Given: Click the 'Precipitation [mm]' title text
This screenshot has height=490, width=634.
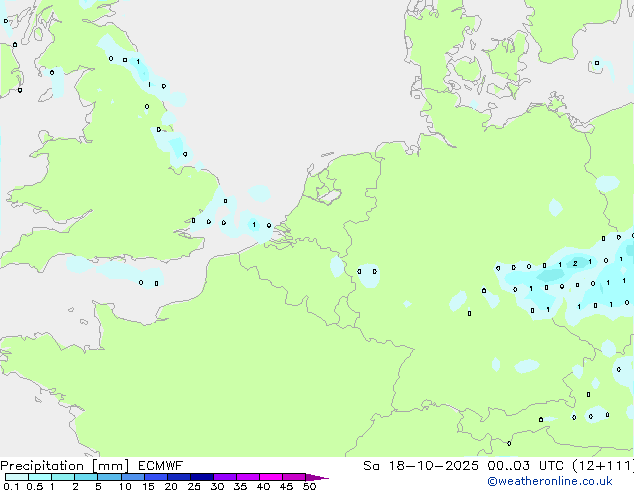Looking at the screenshot, I should pyautogui.click(x=64, y=466).
